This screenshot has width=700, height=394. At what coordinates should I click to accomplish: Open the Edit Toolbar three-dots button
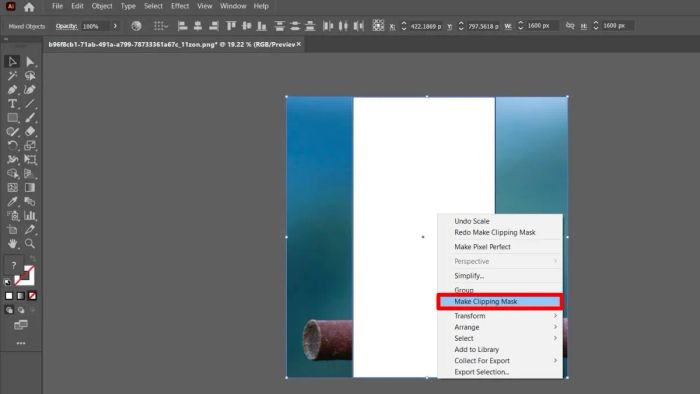click(21, 343)
